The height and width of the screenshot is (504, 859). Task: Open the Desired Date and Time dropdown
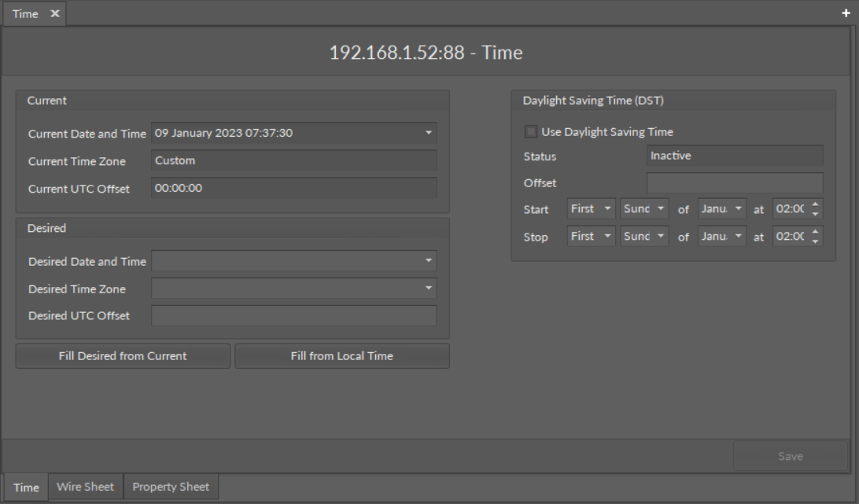coord(427,260)
